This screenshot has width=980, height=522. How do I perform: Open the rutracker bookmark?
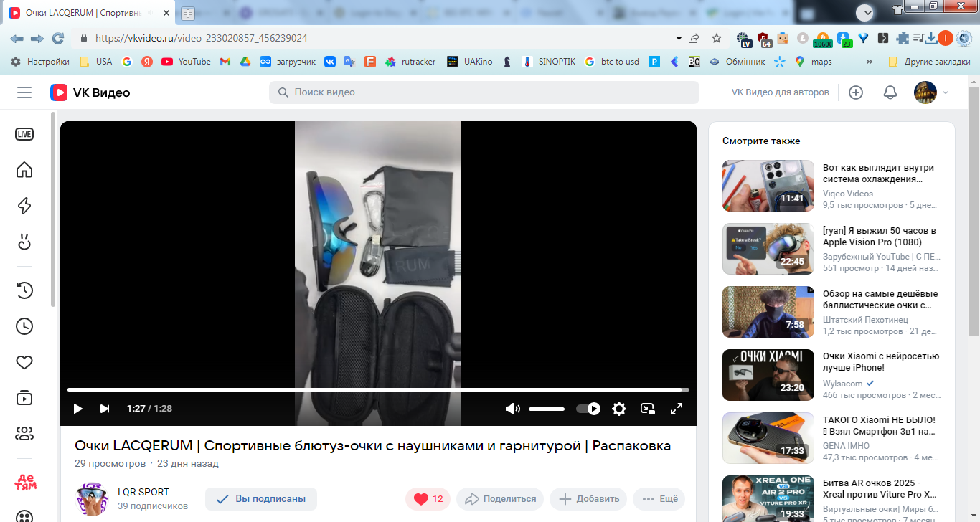[410, 62]
